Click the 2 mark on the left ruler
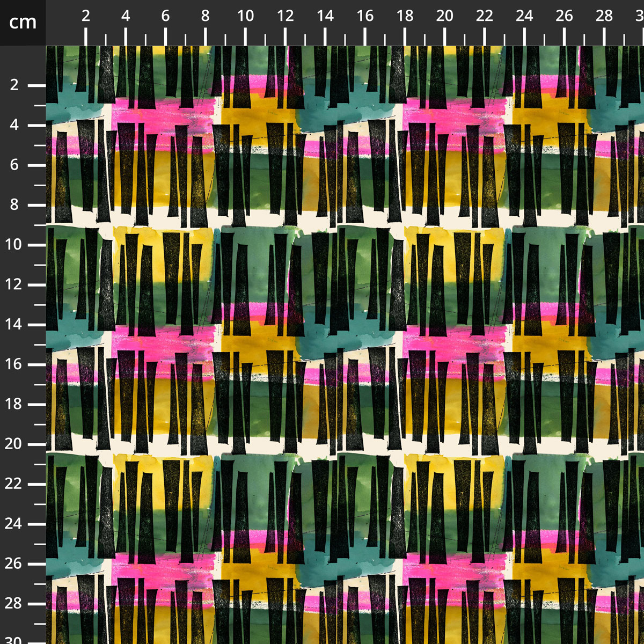Viewport: 644px width, 644px height. 14,85
